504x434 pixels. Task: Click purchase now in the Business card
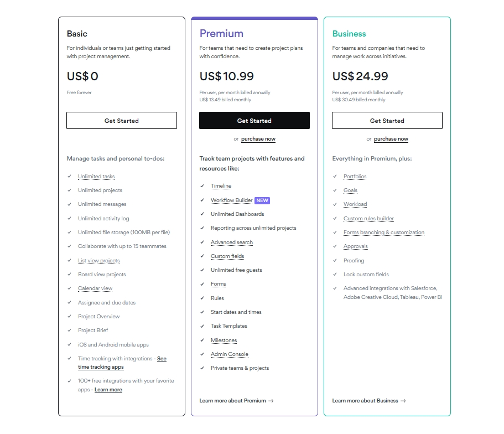tap(391, 139)
